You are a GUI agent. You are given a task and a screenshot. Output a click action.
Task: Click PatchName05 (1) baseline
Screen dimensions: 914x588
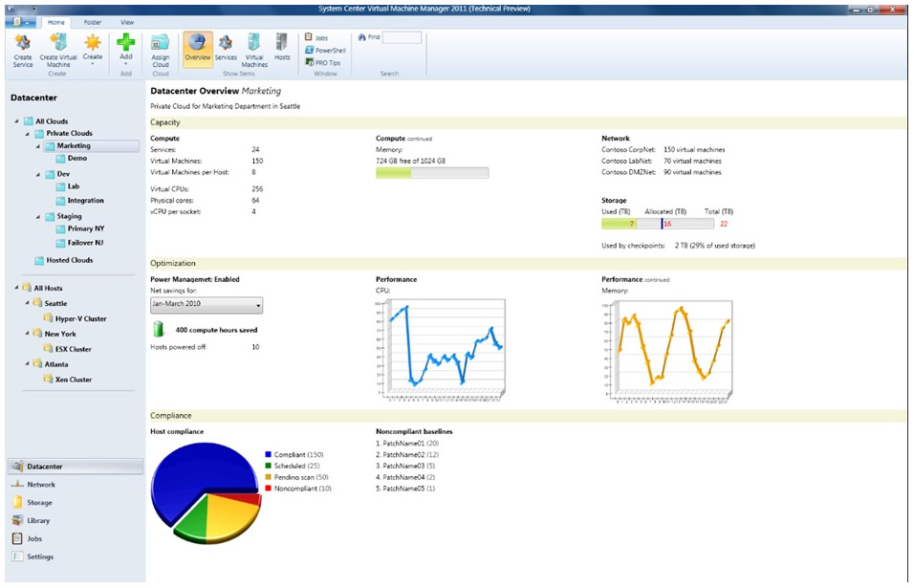click(x=405, y=489)
